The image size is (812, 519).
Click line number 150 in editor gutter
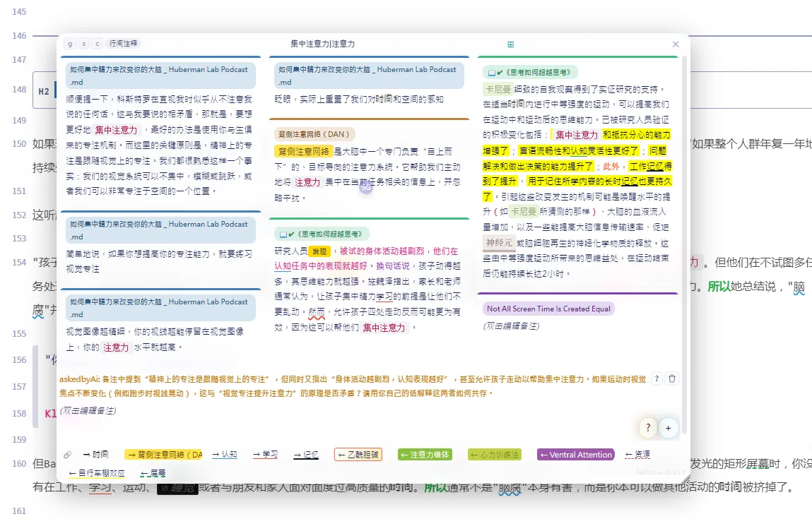coord(19,144)
